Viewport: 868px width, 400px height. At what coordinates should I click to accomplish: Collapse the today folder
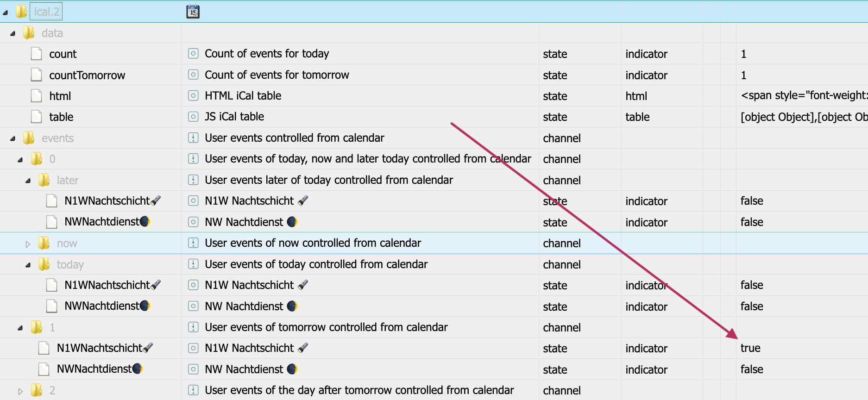coord(28,265)
